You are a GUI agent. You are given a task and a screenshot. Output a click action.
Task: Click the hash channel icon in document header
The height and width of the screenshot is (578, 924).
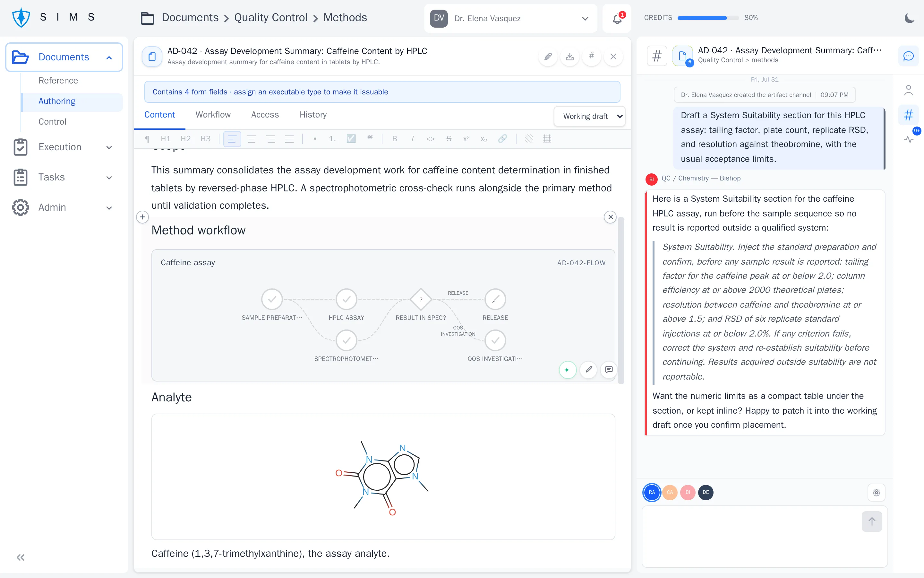(x=591, y=56)
